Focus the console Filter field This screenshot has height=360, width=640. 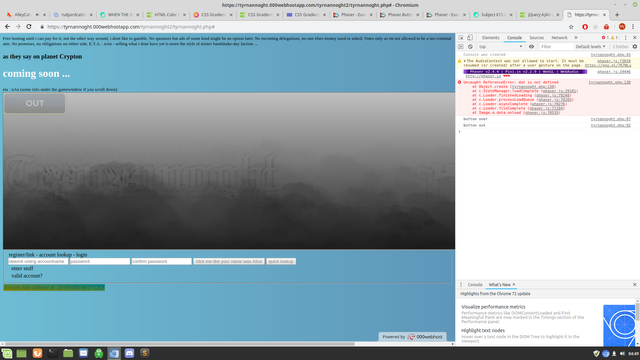pyautogui.click(x=556, y=47)
